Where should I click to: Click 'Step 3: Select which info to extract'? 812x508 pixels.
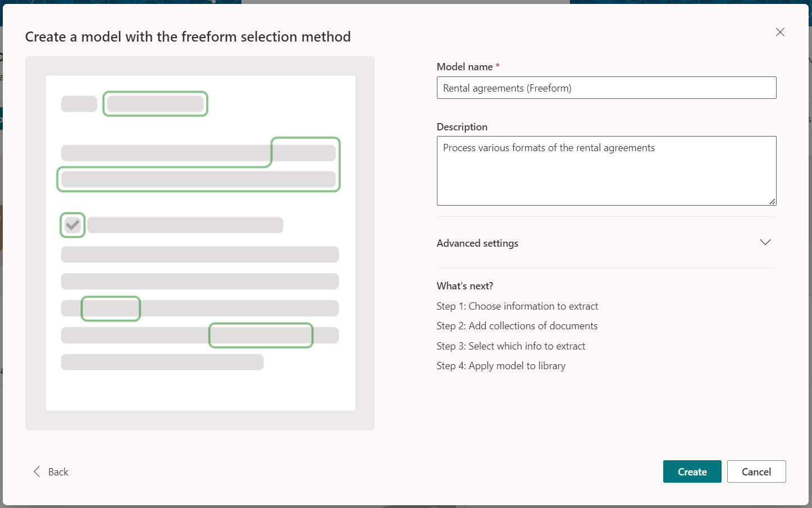[x=511, y=346]
